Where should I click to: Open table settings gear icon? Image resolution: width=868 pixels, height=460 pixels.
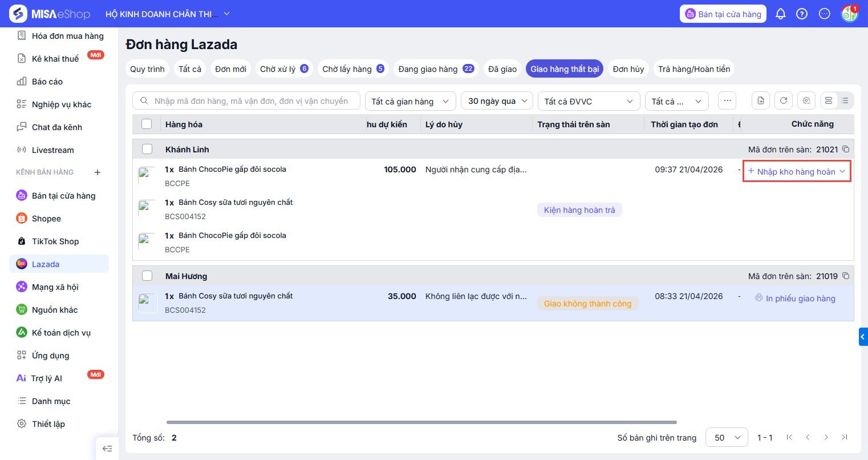click(806, 100)
